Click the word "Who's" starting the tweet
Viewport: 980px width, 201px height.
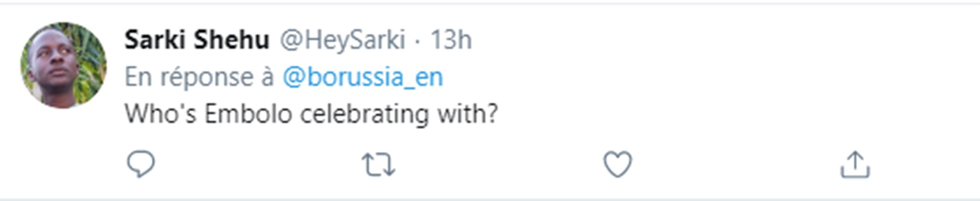160,114
